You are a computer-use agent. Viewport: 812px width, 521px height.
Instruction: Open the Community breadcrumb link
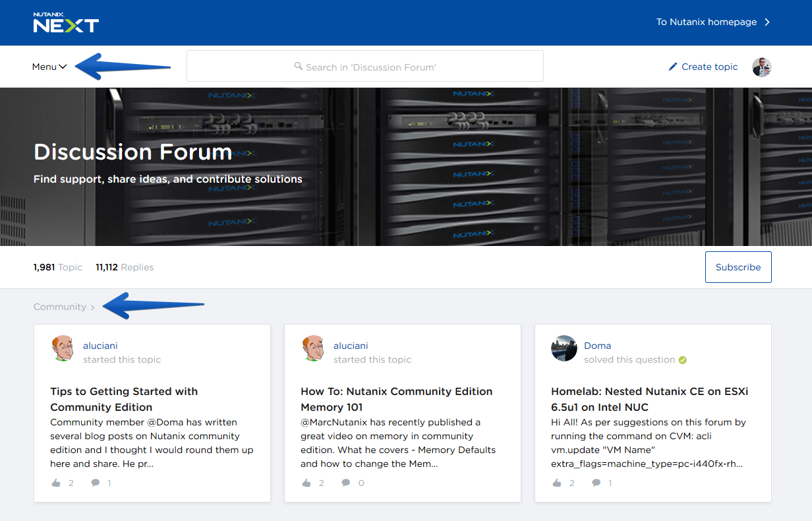tap(60, 307)
